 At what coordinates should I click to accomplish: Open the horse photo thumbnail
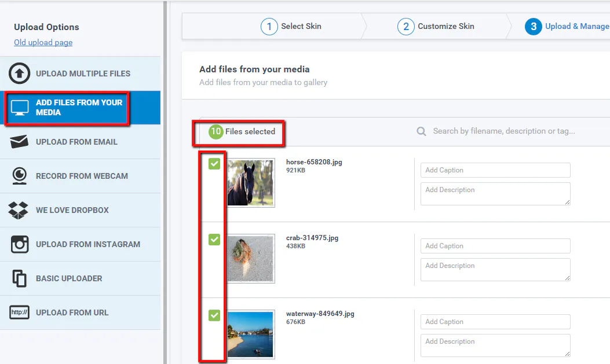click(x=250, y=183)
